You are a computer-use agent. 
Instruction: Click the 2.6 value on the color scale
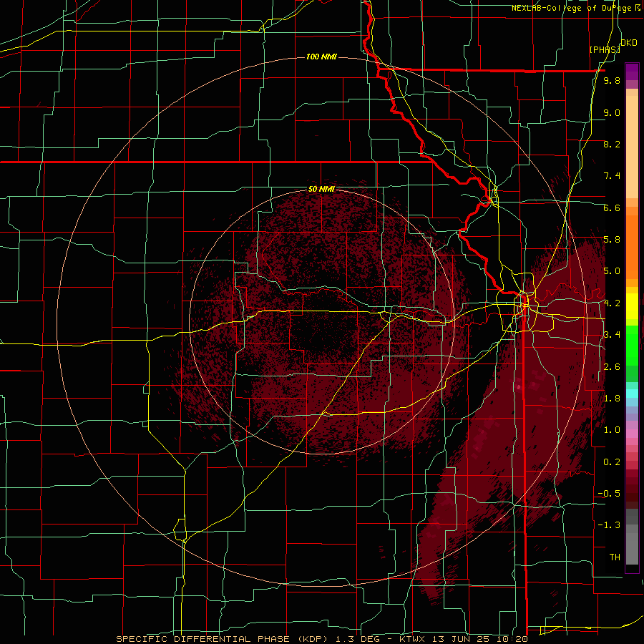click(612, 367)
